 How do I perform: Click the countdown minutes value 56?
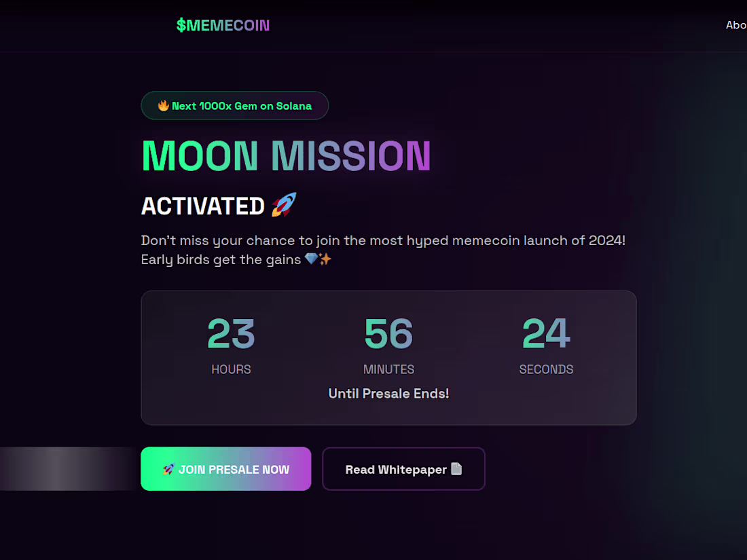(388, 334)
